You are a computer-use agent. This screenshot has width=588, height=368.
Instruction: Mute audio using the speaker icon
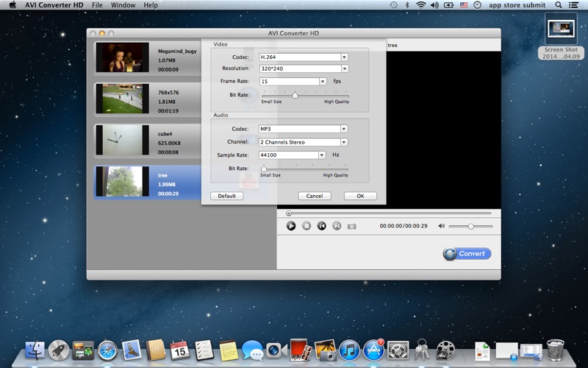(x=441, y=226)
